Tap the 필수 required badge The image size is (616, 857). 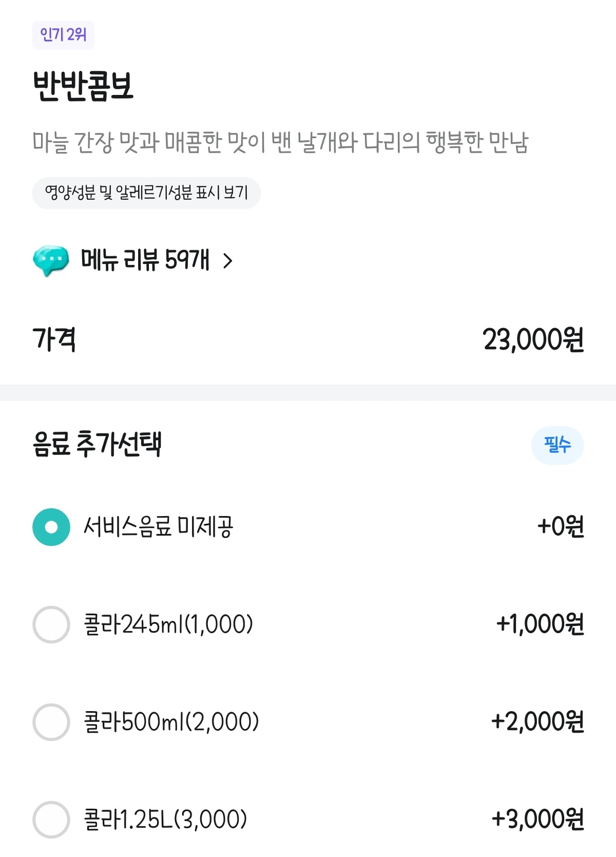557,445
